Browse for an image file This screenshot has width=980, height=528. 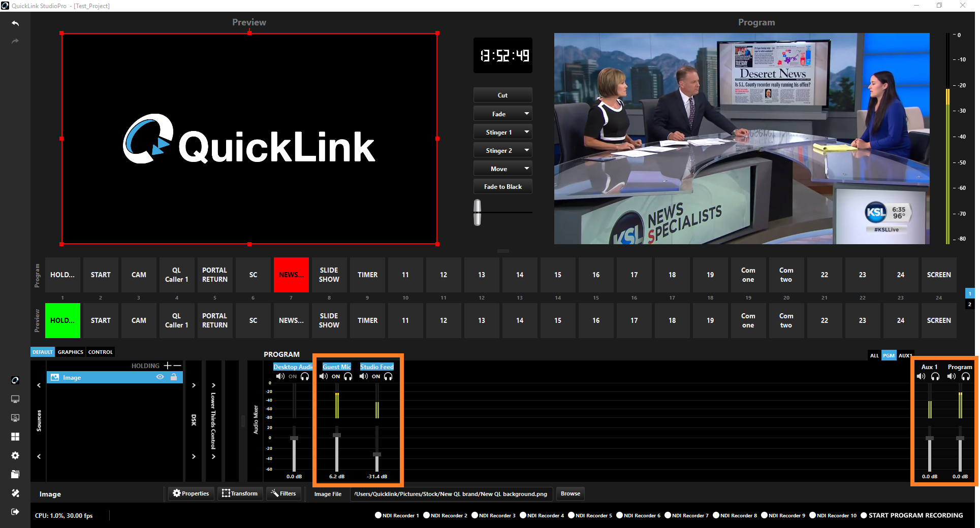point(571,493)
